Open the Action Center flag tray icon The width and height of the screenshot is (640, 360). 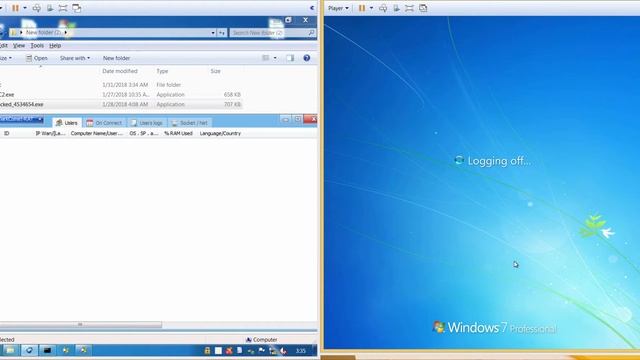[262, 351]
